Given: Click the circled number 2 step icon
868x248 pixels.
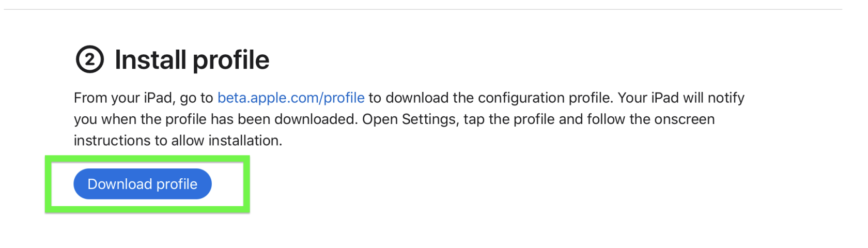Looking at the screenshot, I should pos(90,59).
